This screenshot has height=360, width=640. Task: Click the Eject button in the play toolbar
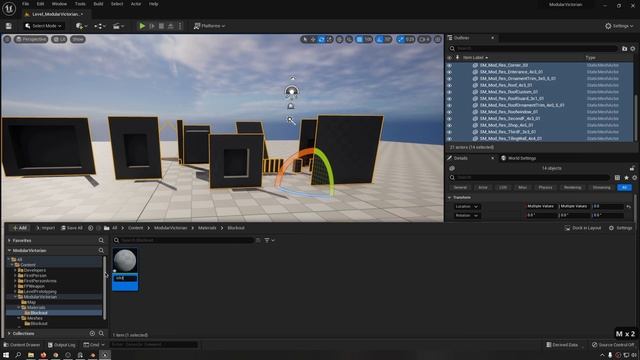[171, 26]
